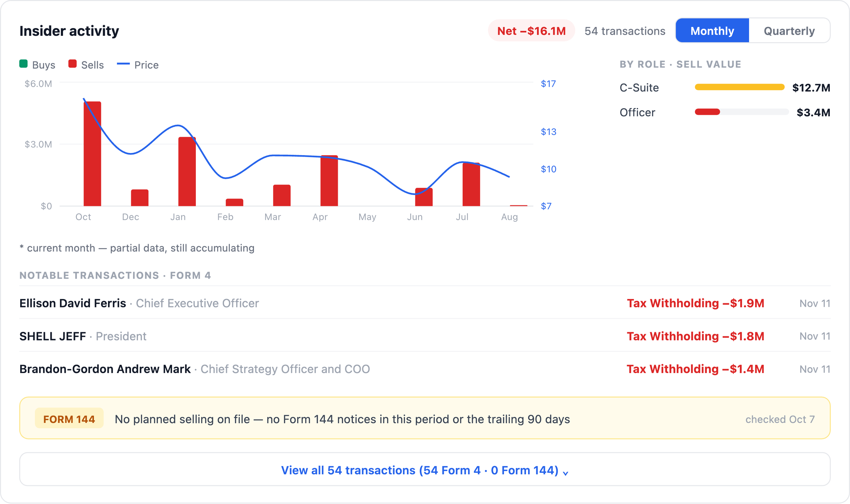Select the July sells bar
This screenshot has height=504, width=850.
pos(471,185)
